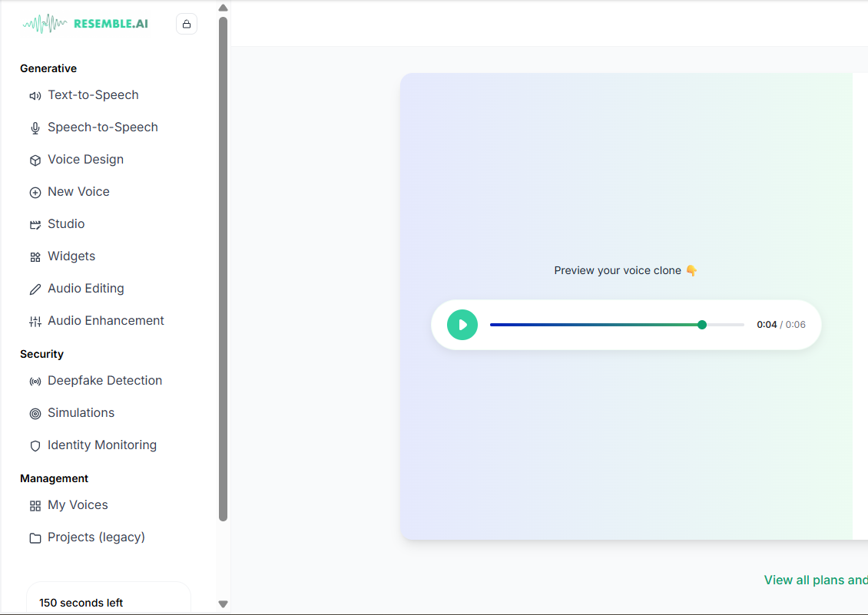This screenshot has width=868, height=615.
Task: Go to Voice Design
Action: [x=86, y=160]
